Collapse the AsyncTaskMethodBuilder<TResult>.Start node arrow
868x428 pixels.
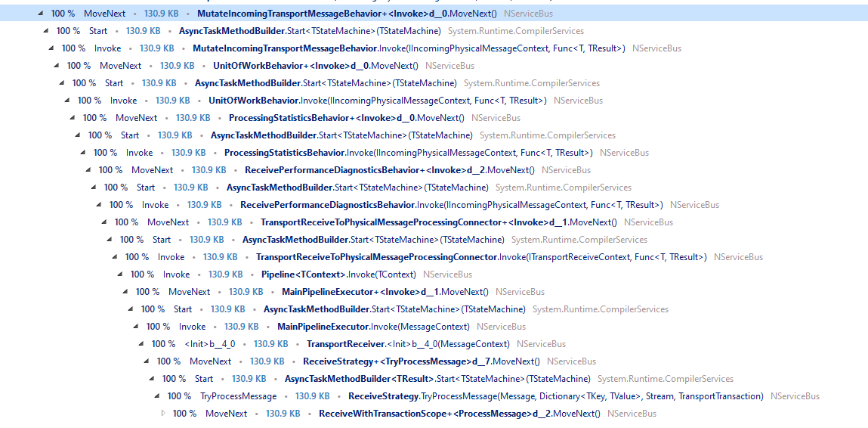(x=151, y=379)
